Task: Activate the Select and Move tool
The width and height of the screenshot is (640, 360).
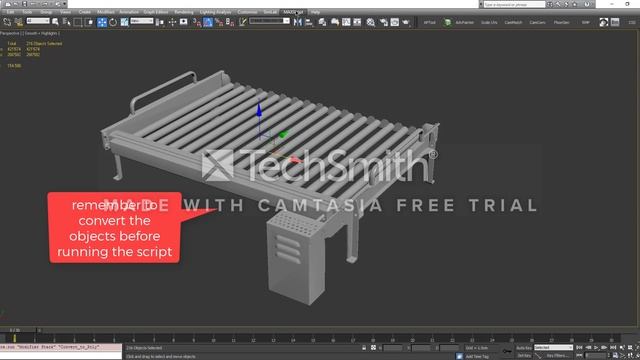Action: tap(102, 22)
